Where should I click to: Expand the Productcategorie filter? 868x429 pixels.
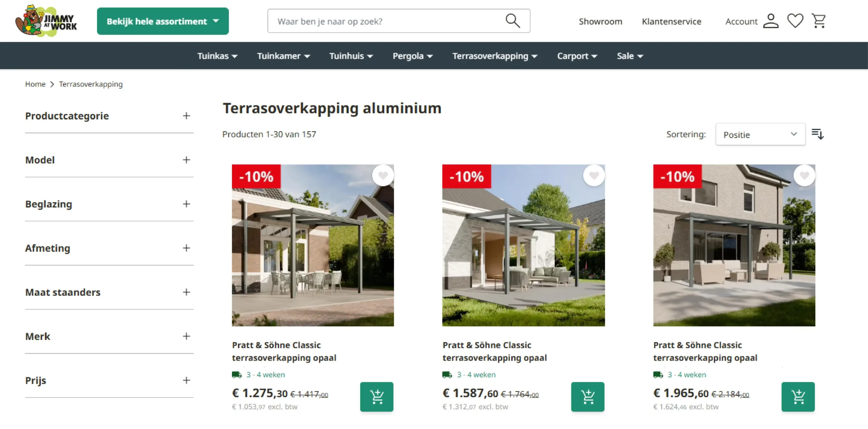coord(109,116)
